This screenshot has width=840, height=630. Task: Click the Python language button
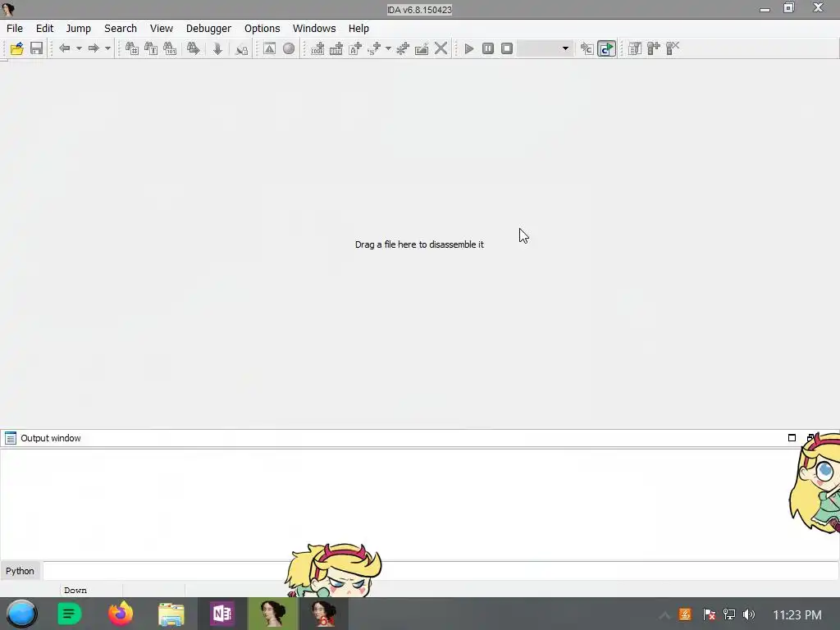coord(20,571)
